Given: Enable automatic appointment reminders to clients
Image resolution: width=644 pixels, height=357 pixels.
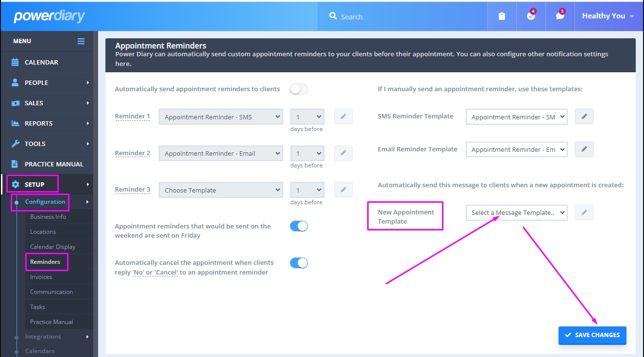Looking at the screenshot, I should (298, 89).
